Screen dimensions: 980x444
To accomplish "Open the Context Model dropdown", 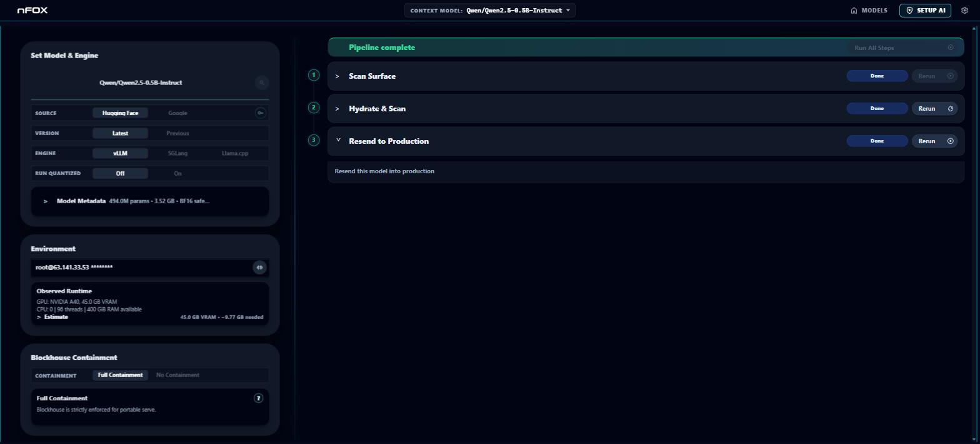I will pos(489,11).
